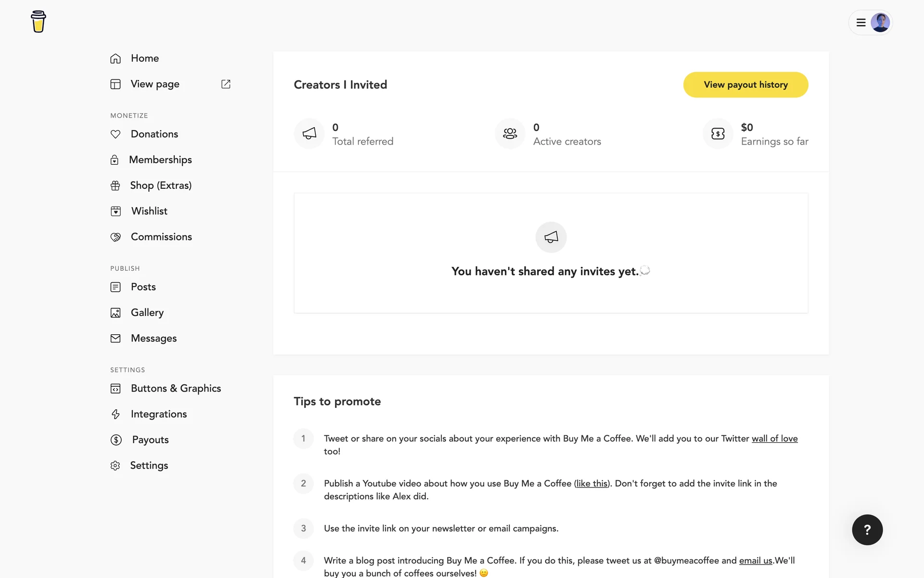Viewport: 924px width, 578px height.
Task: Click the Shop (Extras) gift icon
Action: 115,185
